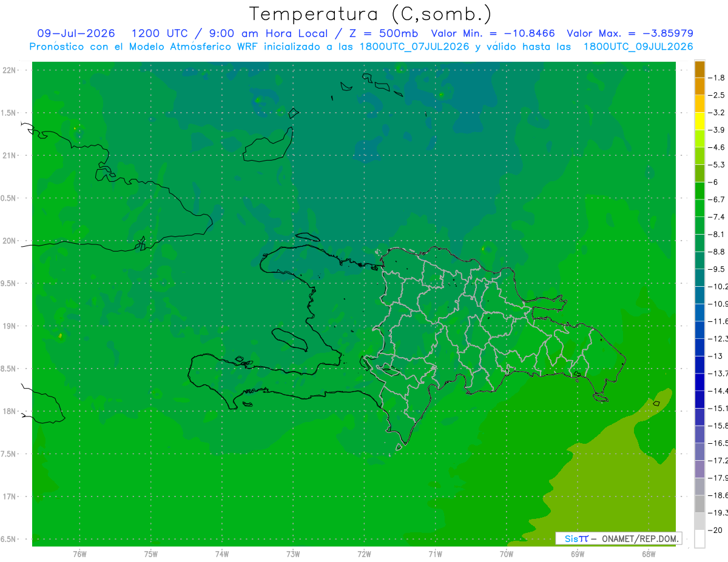Click the '72W' longitude label
728x562 pixels.
pyautogui.click(x=364, y=554)
